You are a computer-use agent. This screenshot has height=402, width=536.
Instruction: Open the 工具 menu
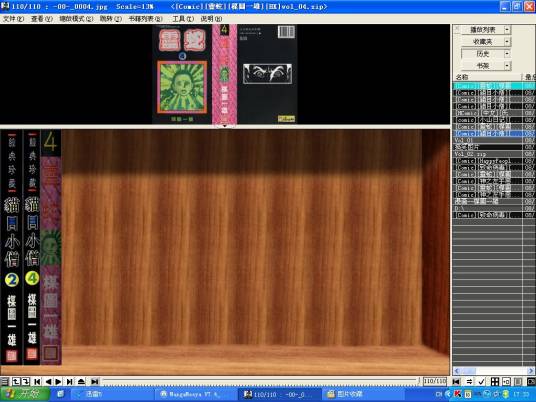click(183, 19)
